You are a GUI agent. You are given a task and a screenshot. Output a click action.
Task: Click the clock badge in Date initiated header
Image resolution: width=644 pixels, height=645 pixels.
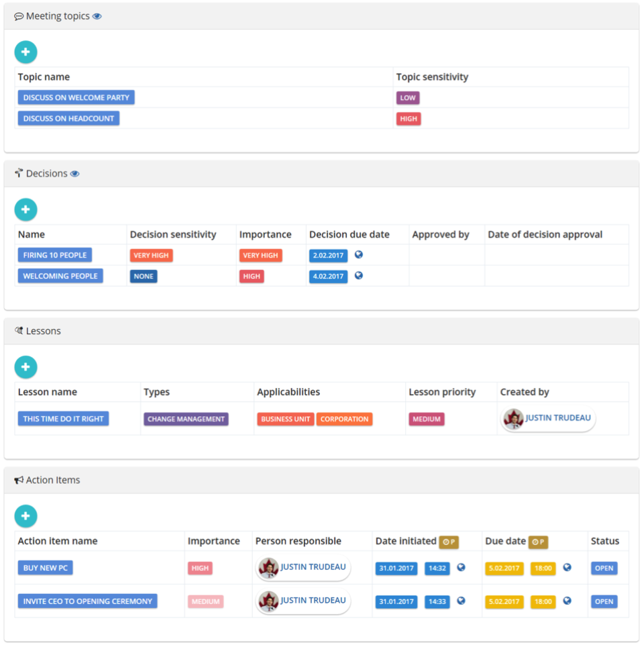pyautogui.click(x=449, y=542)
